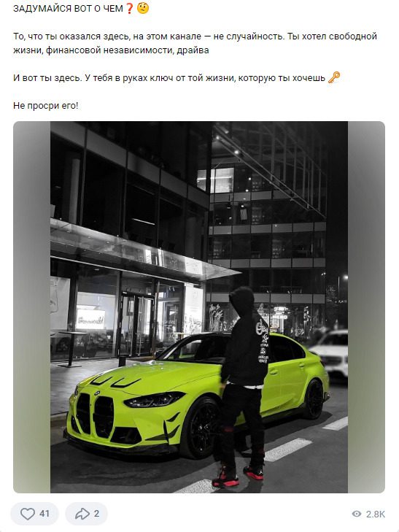This screenshot has height=532, width=399.
Task: Click the red question mark emoji
Action: [x=130, y=8]
